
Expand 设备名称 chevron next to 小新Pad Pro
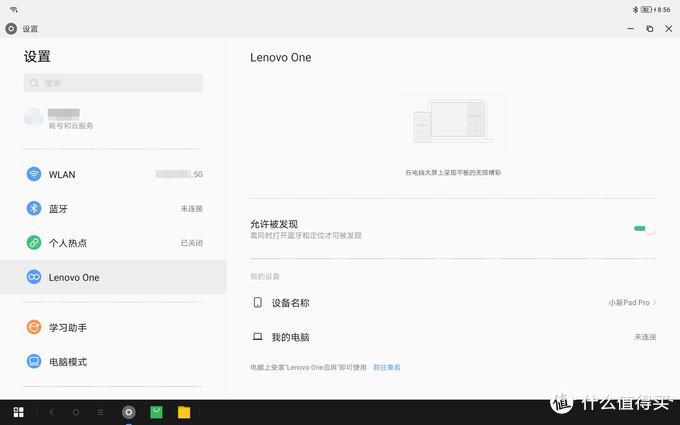654,302
